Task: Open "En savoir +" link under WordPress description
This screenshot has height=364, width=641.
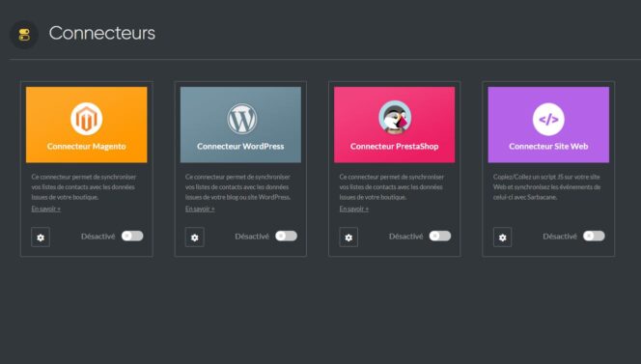Action: click(200, 209)
